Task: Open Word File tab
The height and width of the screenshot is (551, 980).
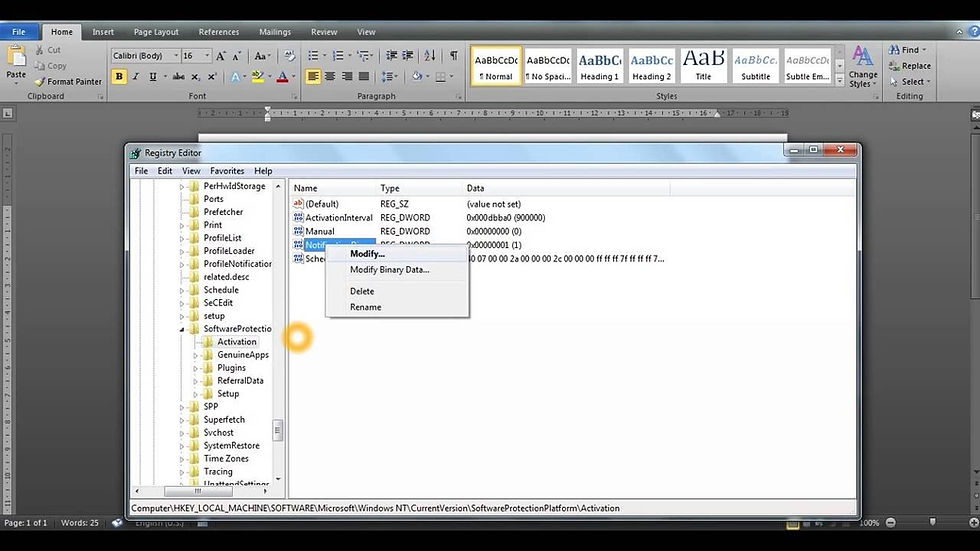Action: point(19,32)
